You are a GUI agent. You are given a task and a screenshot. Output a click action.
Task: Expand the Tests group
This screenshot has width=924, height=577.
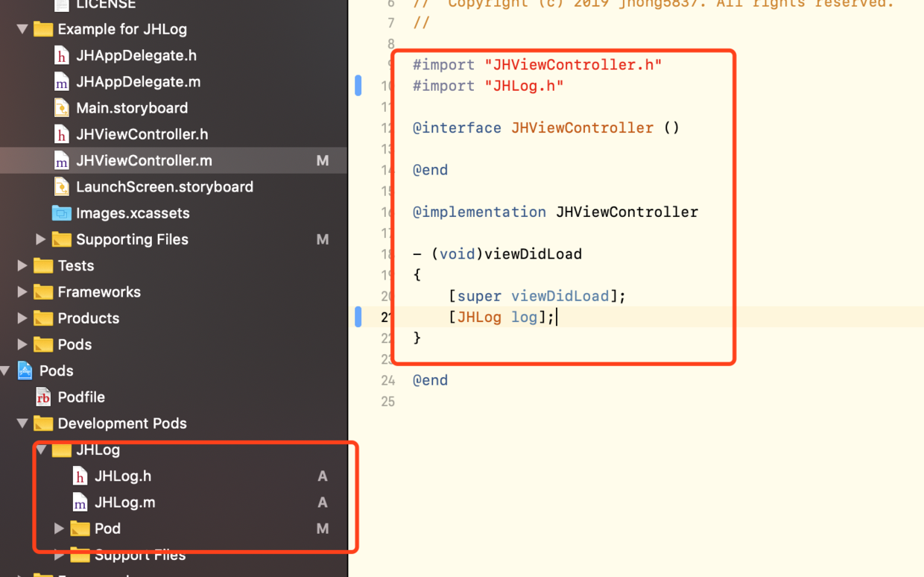pyautogui.click(x=22, y=266)
